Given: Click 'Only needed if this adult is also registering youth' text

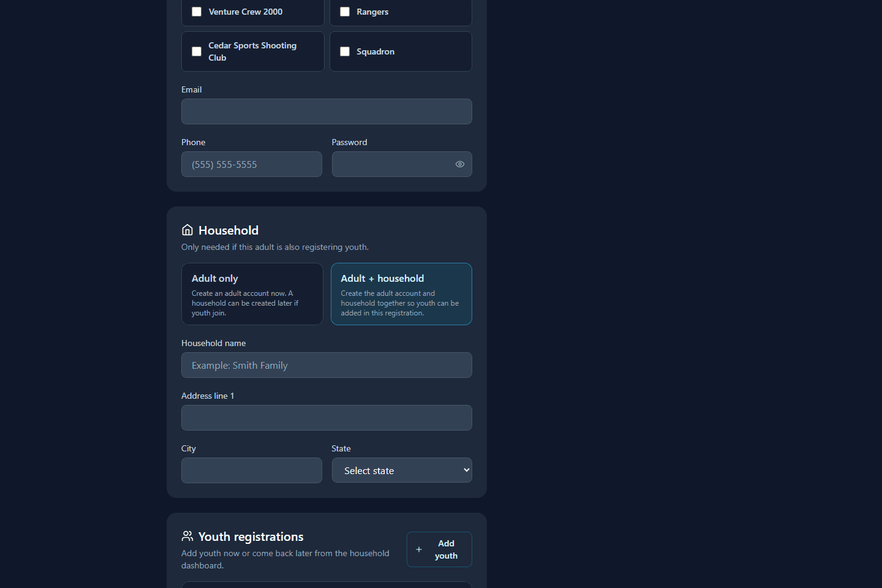Looking at the screenshot, I should (275, 247).
